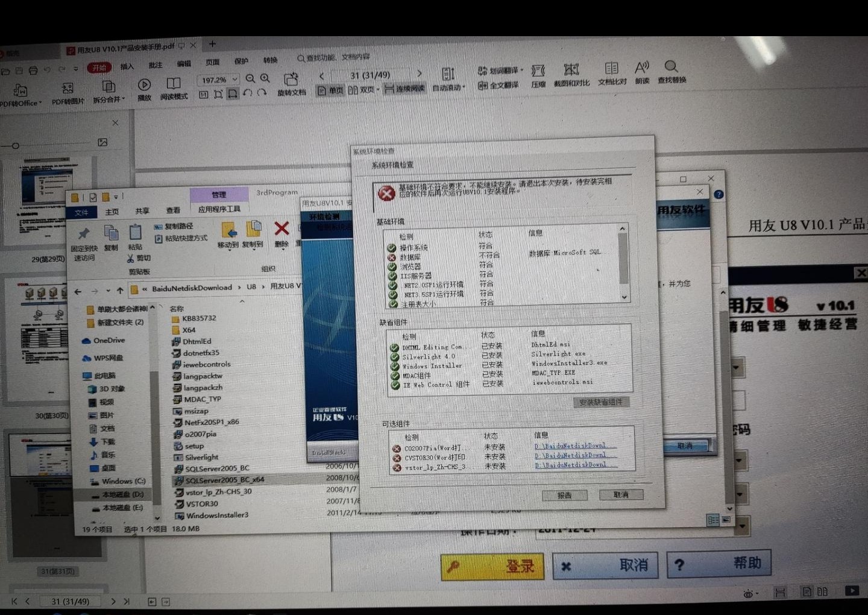Click the 粘贴 paste icon in Explorer ribbon
The image size is (868, 615).
(135, 232)
